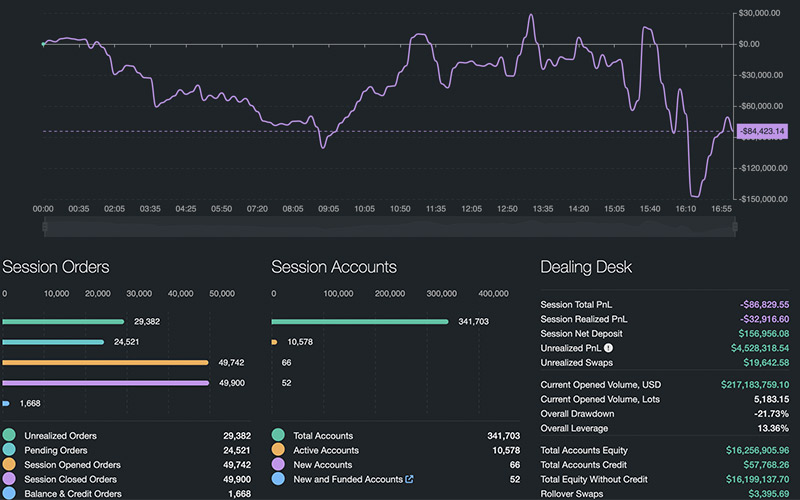
Task: Click the green Total Accounts legend dot
Action: pos(278,436)
